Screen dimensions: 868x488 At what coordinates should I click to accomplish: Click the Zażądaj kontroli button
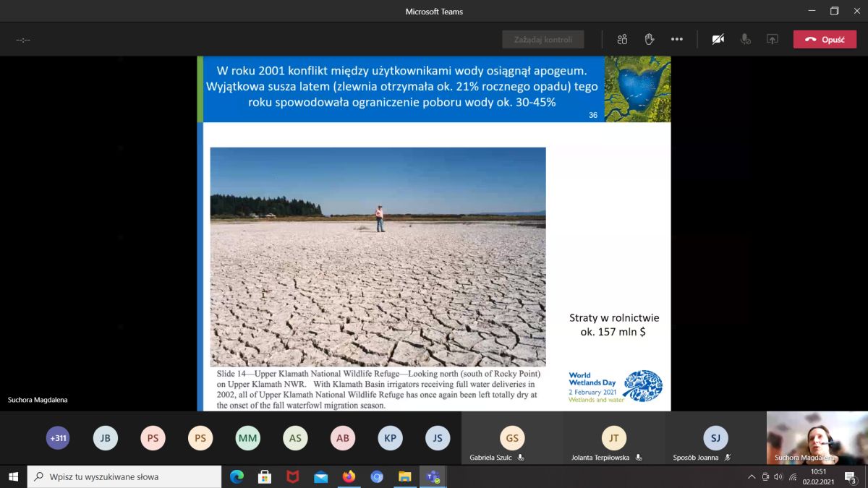point(542,40)
